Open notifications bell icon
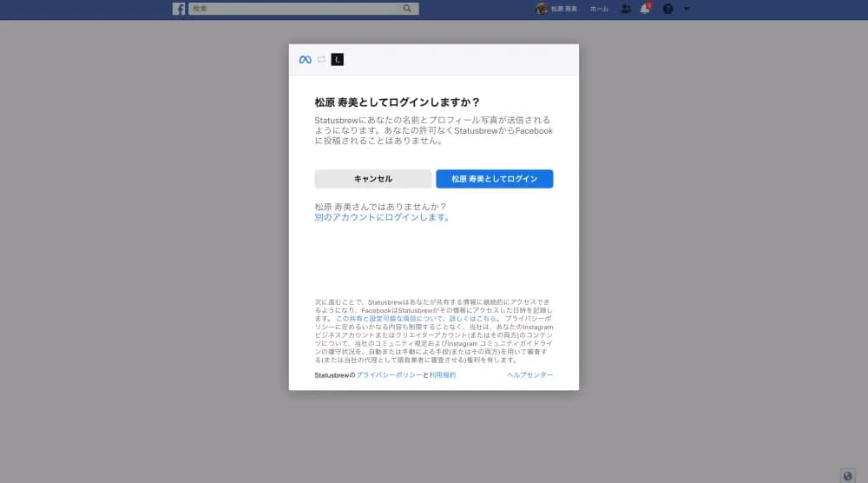 coord(645,9)
